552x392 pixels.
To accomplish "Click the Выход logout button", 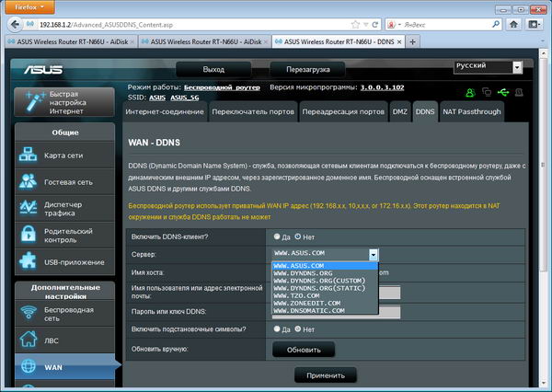I will pos(213,69).
